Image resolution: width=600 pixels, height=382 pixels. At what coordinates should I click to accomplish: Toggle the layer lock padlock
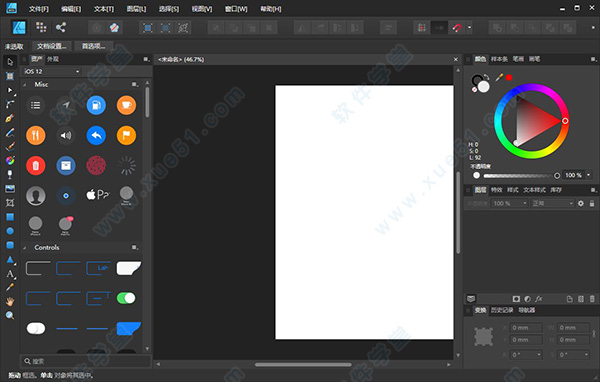click(592, 203)
